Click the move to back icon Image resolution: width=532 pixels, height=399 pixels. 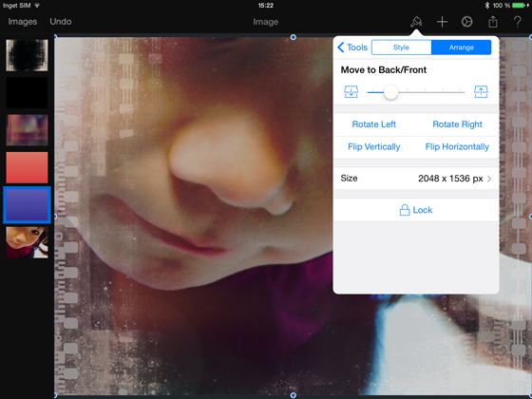point(351,91)
